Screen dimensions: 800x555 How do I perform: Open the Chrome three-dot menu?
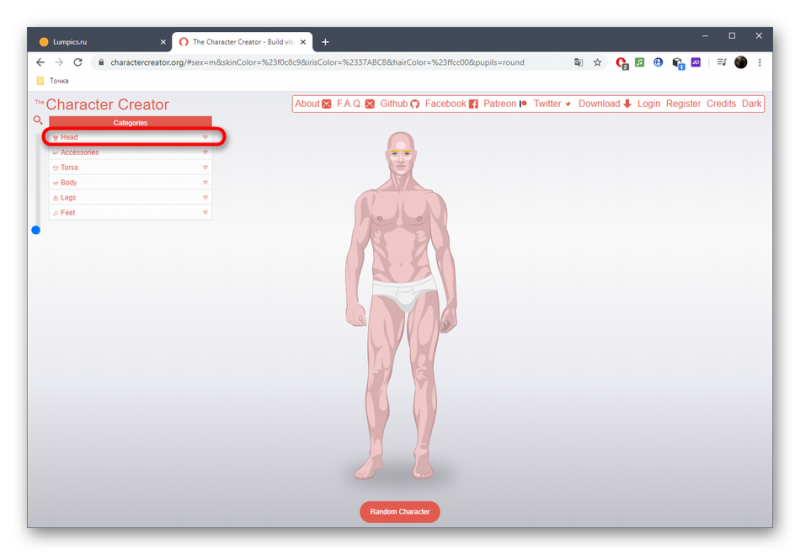[760, 62]
